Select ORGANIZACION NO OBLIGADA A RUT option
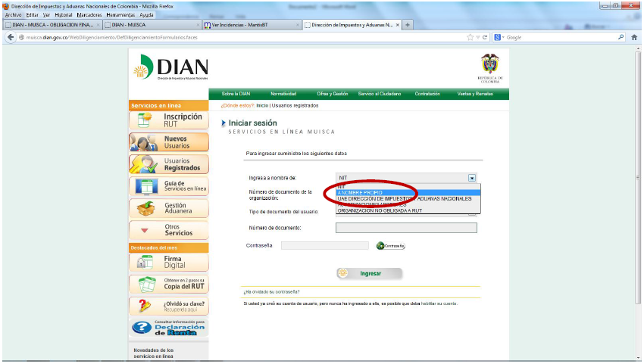 pyautogui.click(x=408, y=210)
